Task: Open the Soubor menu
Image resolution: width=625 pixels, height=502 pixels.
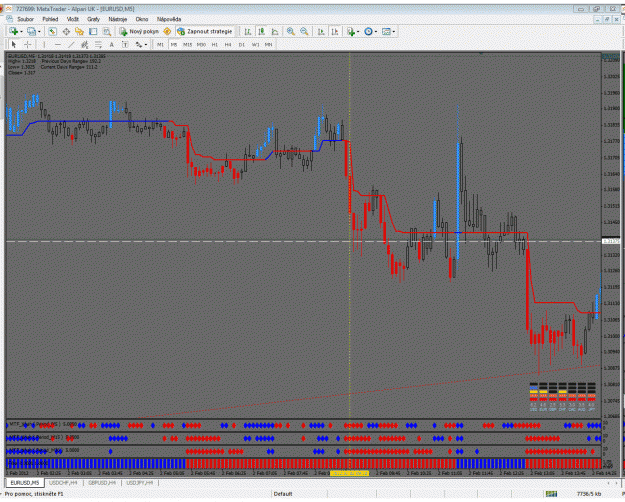Action: [26, 19]
